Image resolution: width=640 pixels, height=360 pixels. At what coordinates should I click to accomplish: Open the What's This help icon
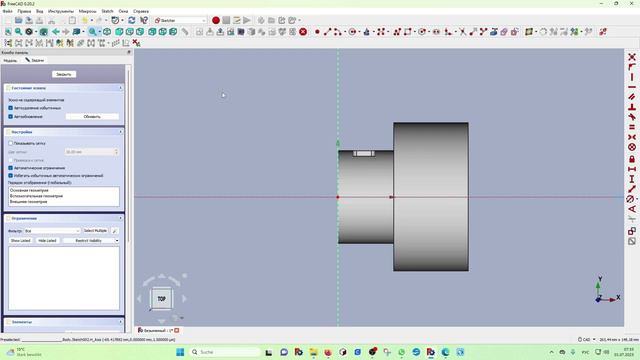point(144,20)
